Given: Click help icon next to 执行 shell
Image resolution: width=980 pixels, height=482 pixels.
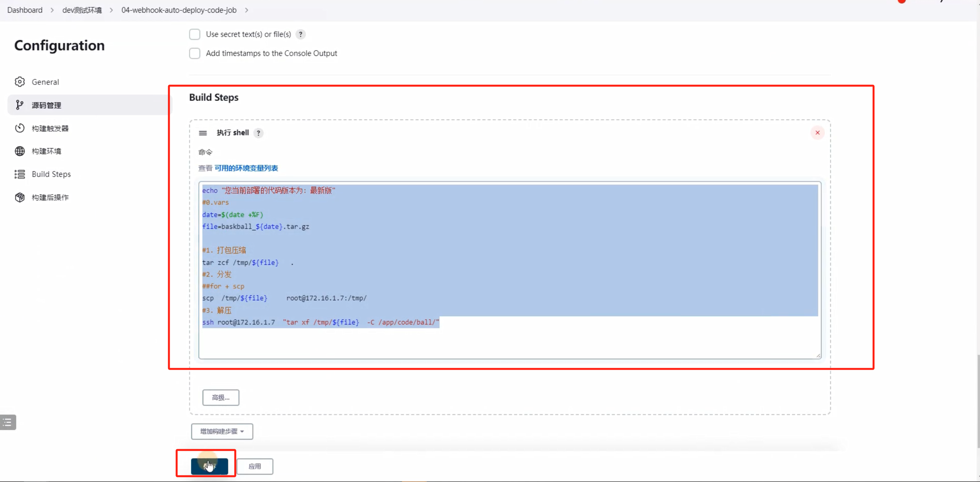Looking at the screenshot, I should click(x=258, y=133).
